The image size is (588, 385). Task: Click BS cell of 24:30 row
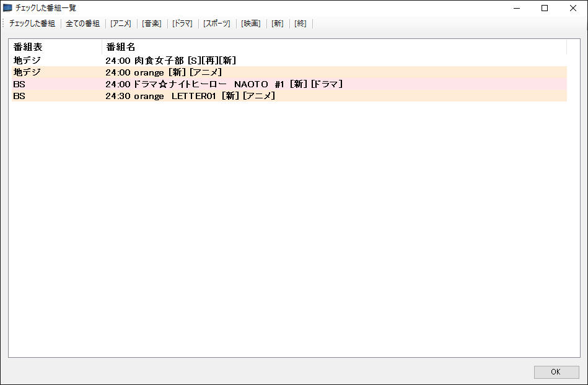tap(19, 96)
